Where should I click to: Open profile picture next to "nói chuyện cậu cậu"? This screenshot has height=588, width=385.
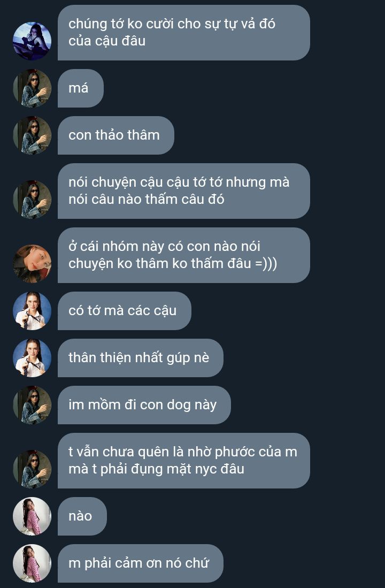[x=32, y=200]
